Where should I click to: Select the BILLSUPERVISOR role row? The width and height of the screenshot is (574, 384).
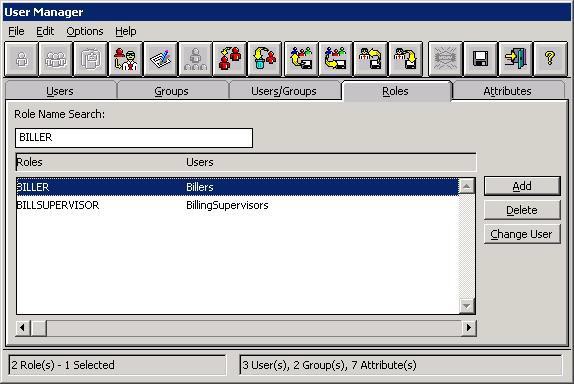click(237, 205)
